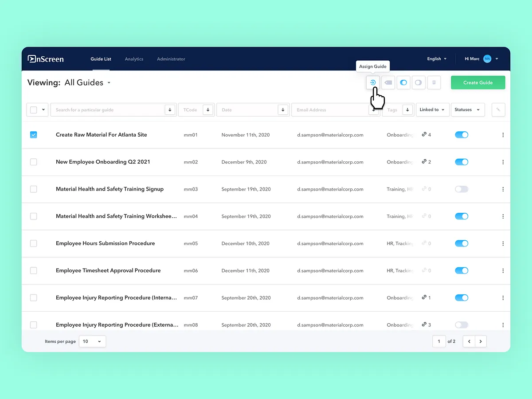Open the kebab menu for New Employee Onboarding Q2 2021
The width and height of the screenshot is (532, 399).
503,162
